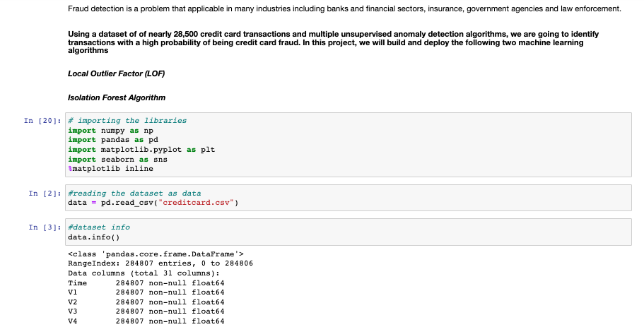Select the In [20] cell prompt
Image resolution: width=644 pixels, height=327 pixels.
point(42,121)
